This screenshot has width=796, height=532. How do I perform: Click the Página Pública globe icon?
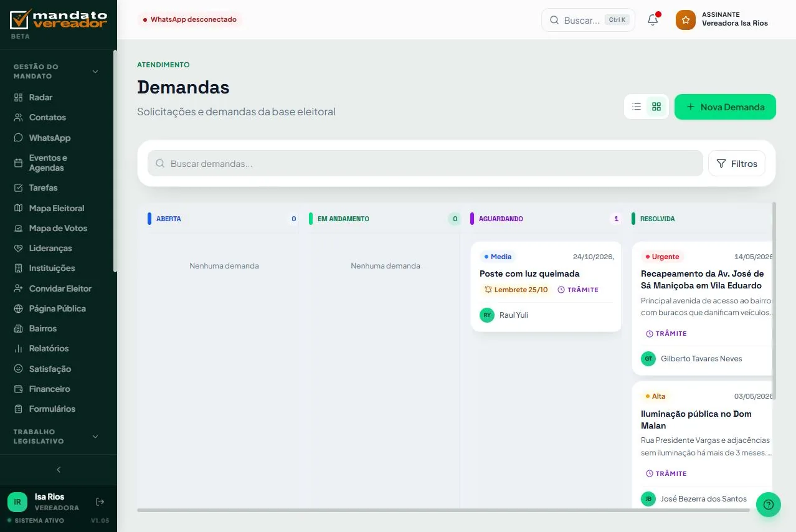tap(18, 308)
